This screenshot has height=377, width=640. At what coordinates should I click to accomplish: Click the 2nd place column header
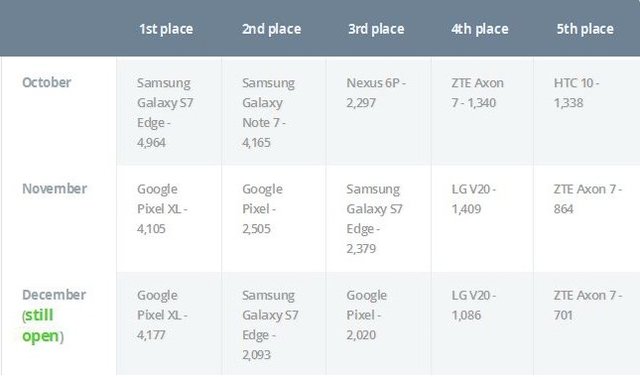[271, 29]
